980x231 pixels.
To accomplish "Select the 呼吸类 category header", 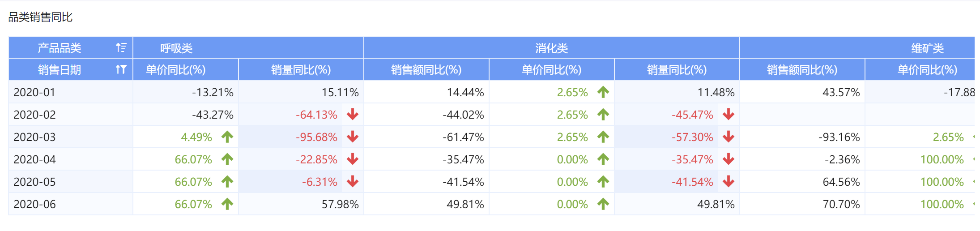I will (x=176, y=48).
